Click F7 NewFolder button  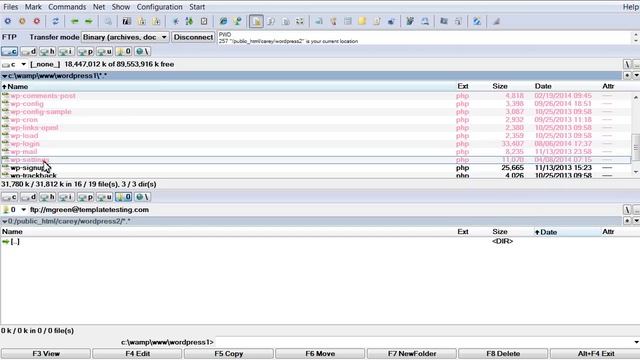point(411,353)
